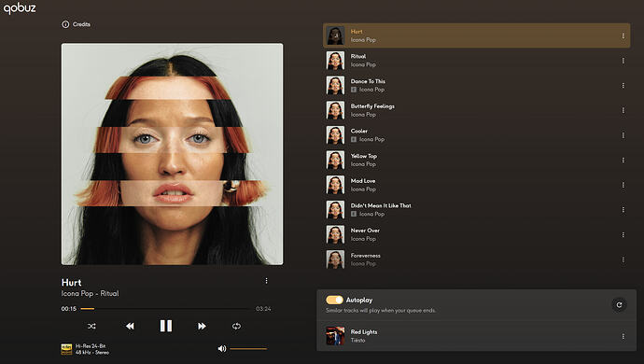
Task: Open Credits link
Action: [81, 24]
